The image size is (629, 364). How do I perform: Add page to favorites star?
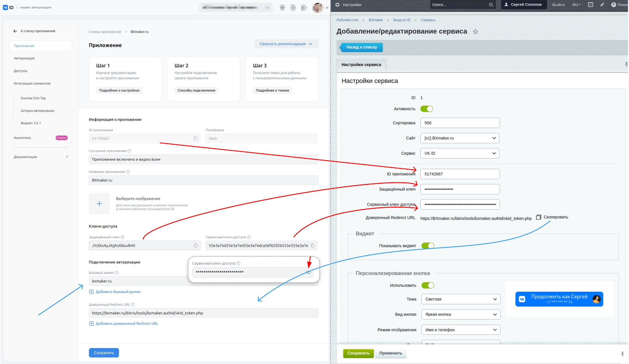pyautogui.click(x=475, y=32)
